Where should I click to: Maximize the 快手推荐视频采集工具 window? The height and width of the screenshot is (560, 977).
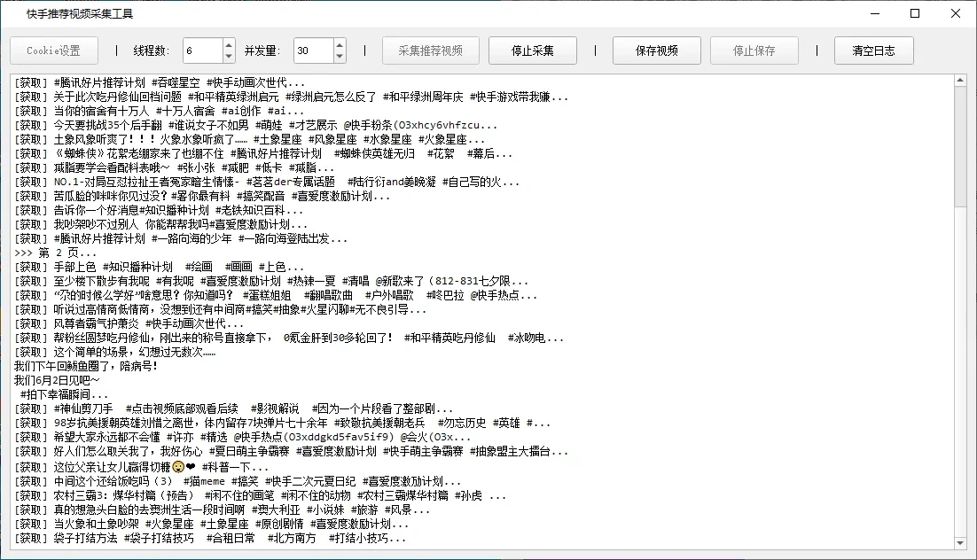coord(915,13)
